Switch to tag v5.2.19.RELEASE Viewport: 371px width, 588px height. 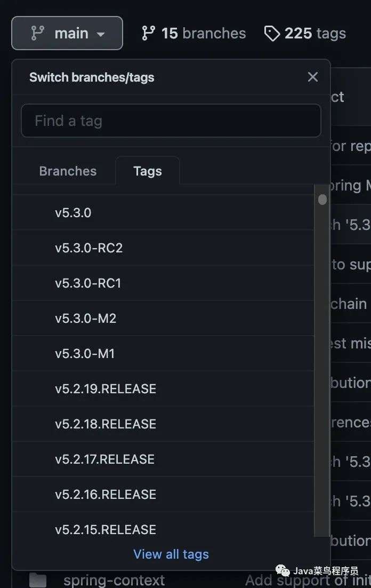click(x=163, y=388)
